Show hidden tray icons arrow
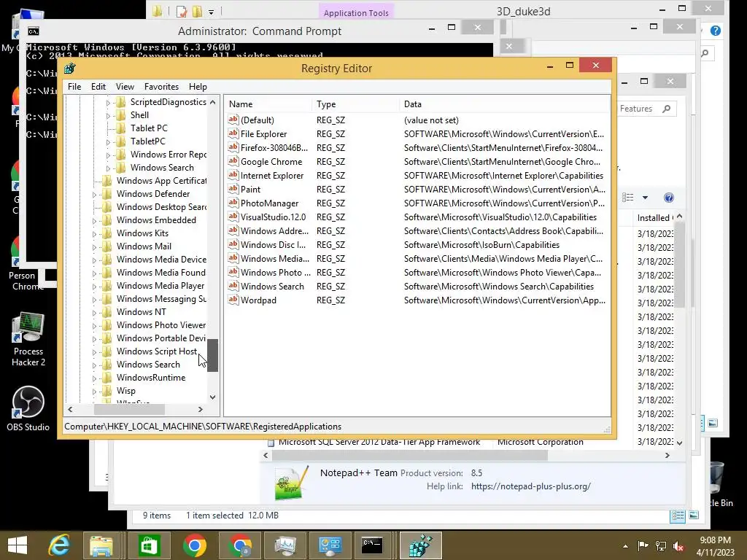 [x=625, y=546]
